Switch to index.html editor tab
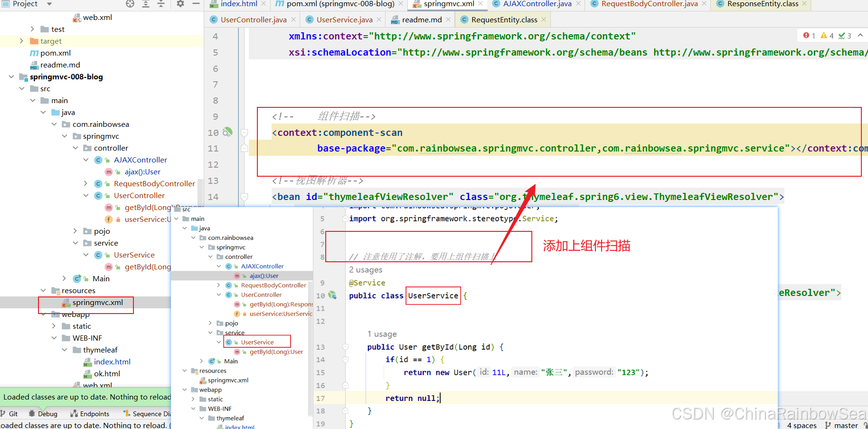Screen dimensions: 868x429 239,4
